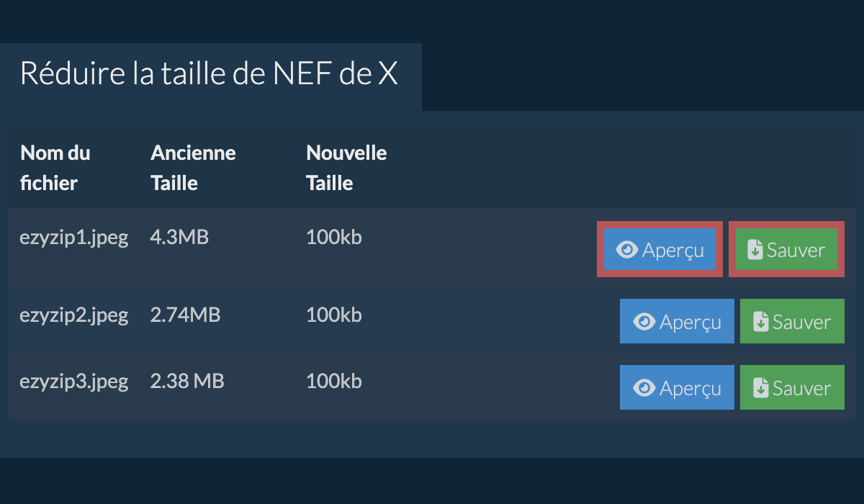Image resolution: width=864 pixels, height=504 pixels.
Task: Click the eye icon in ezyzip3.jpeg row
Action: pos(644,388)
